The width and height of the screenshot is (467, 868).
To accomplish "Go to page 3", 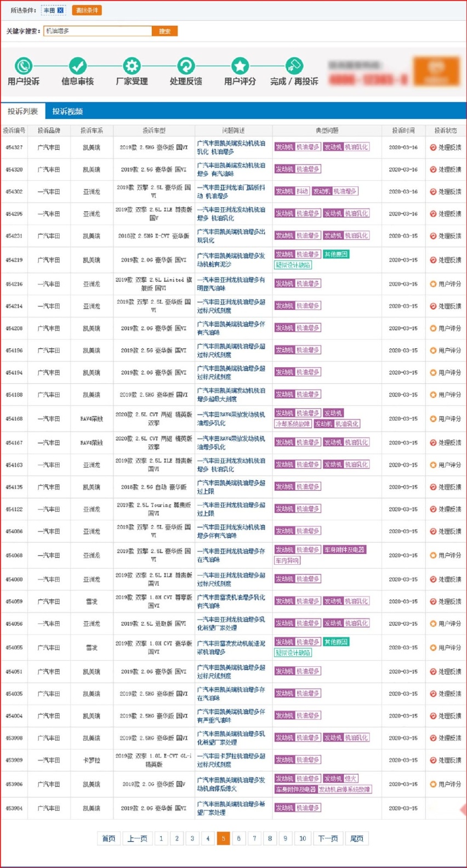I will pyautogui.click(x=192, y=838).
